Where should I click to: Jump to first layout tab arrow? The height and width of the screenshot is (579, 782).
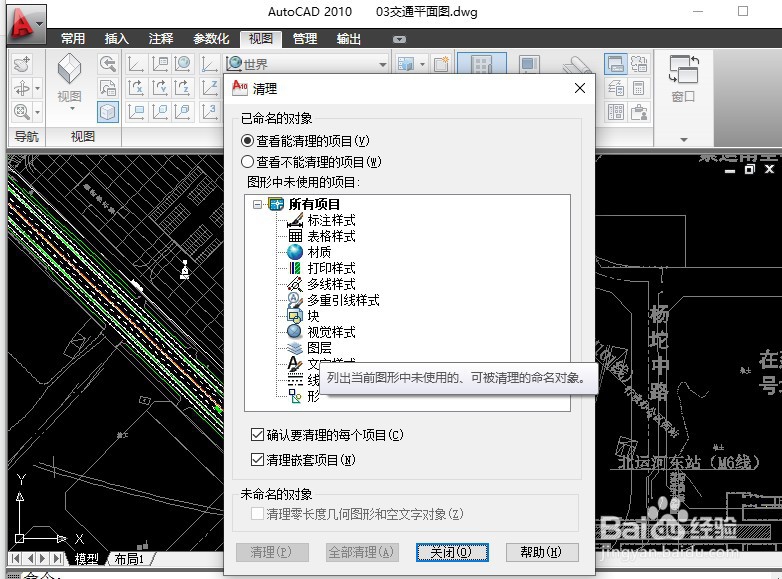15,559
